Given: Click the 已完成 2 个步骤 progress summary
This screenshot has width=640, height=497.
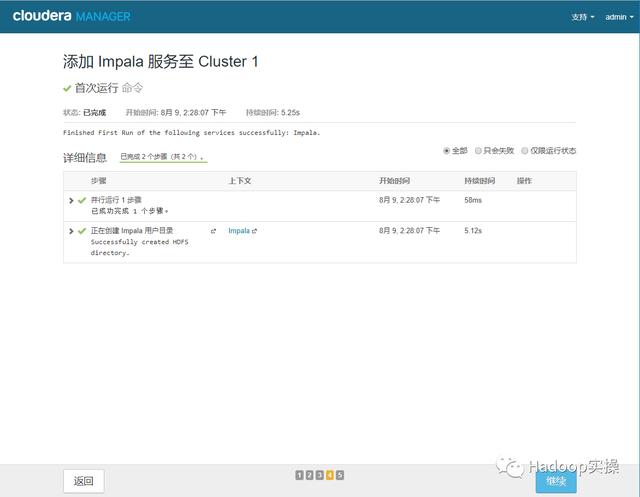Looking at the screenshot, I should pos(162,157).
